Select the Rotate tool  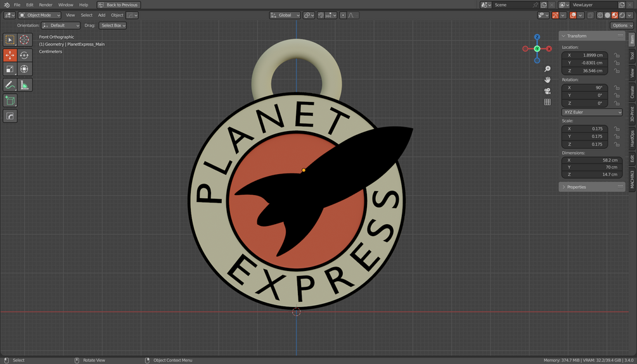coord(24,55)
